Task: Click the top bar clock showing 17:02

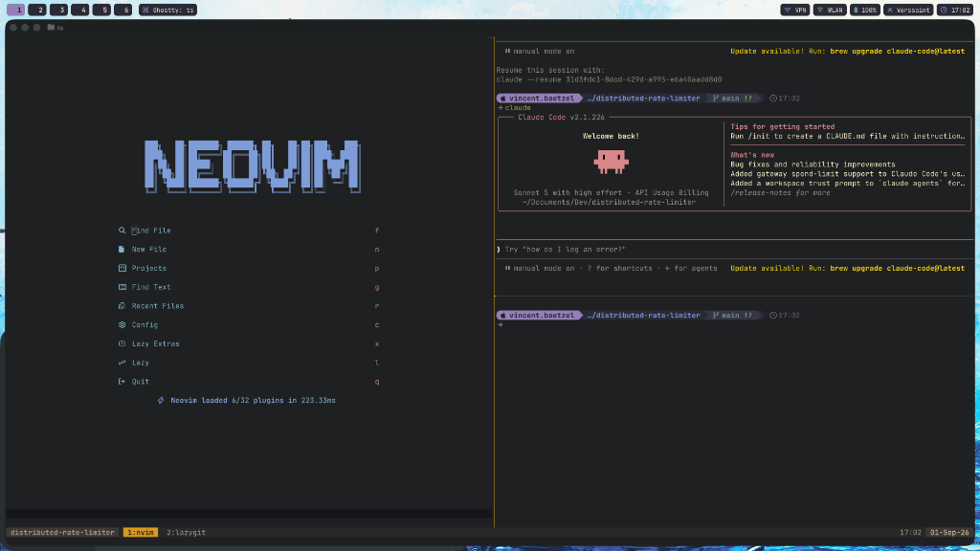Action: pyautogui.click(x=954, y=10)
